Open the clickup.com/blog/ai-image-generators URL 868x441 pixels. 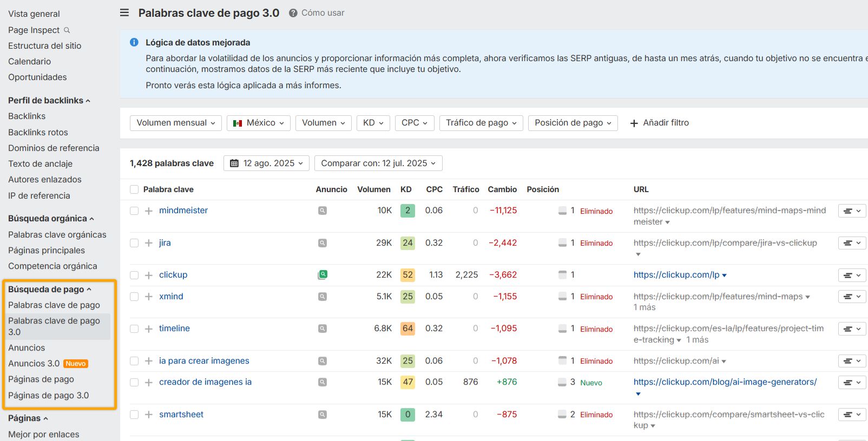pyautogui.click(x=725, y=382)
